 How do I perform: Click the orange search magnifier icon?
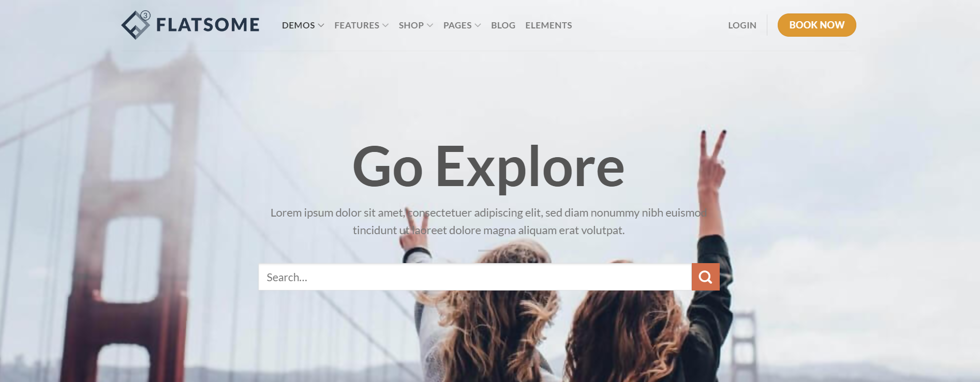(x=705, y=277)
